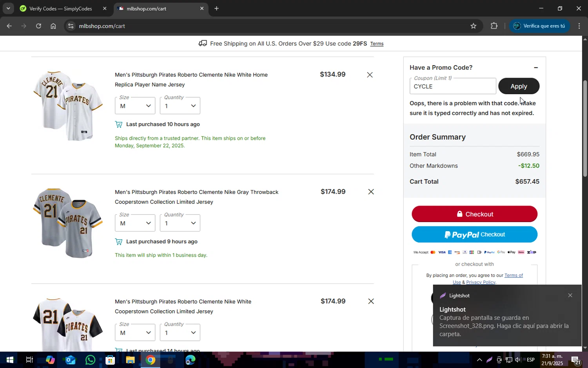Open the Gray Throwback jersey thumbnail
Screen dimensions: 588x368
coord(67,223)
